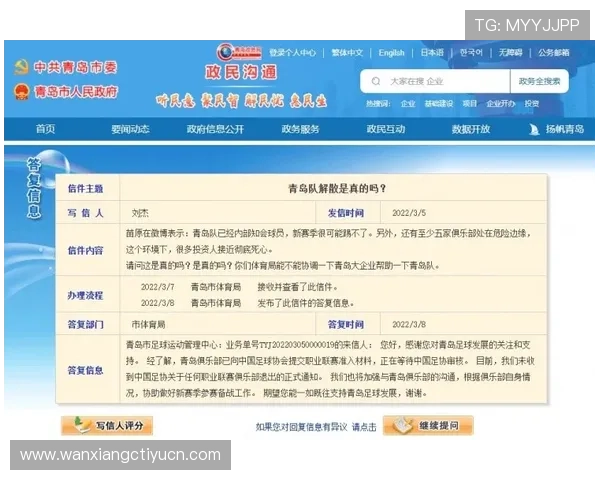
Task: Switch to 繁体中文
Action: click(347, 52)
